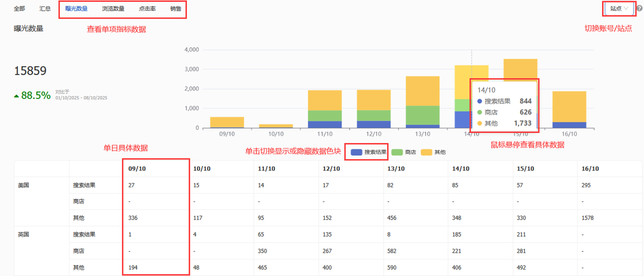Open the 销售 tab
Image resolution: width=644 pixels, height=276 pixels.
pyautogui.click(x=176, y=9)
